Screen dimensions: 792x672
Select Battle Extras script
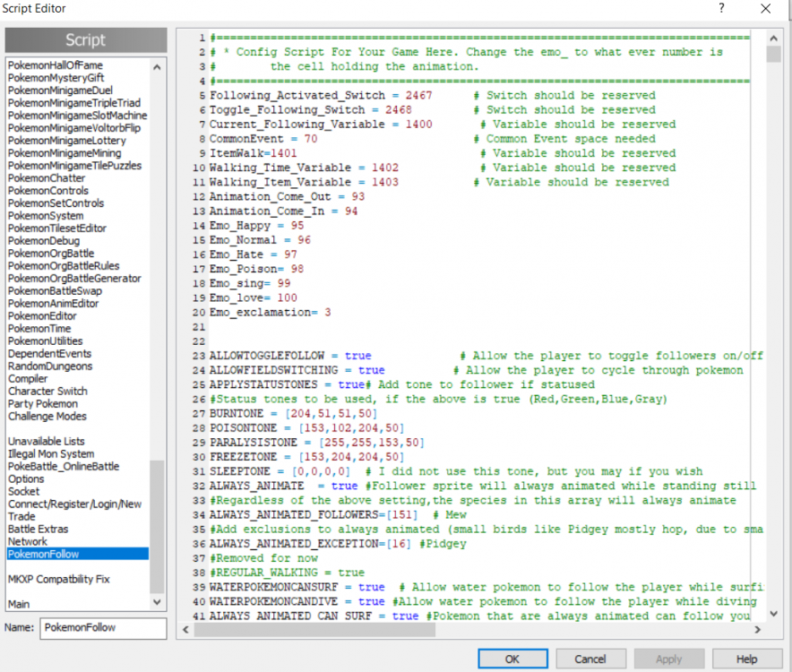tap(38, 529)
